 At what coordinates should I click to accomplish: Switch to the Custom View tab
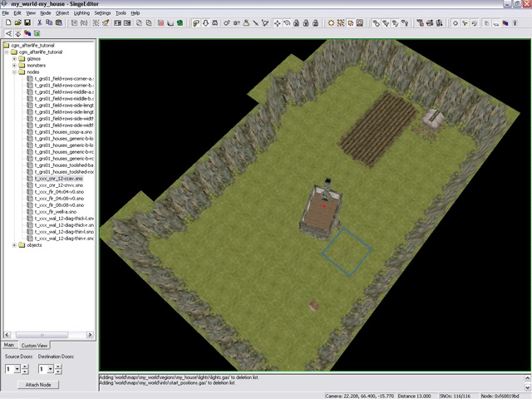[x=34, y=346]
